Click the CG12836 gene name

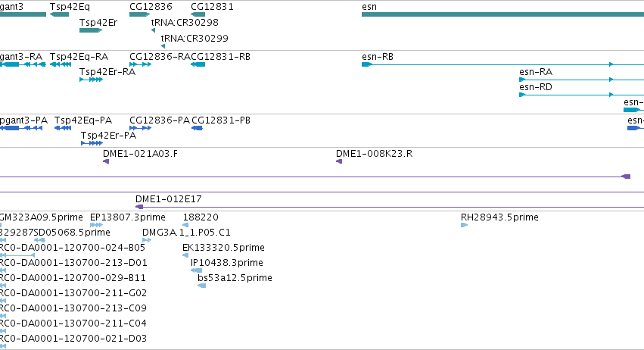click(x=151, y=7)
